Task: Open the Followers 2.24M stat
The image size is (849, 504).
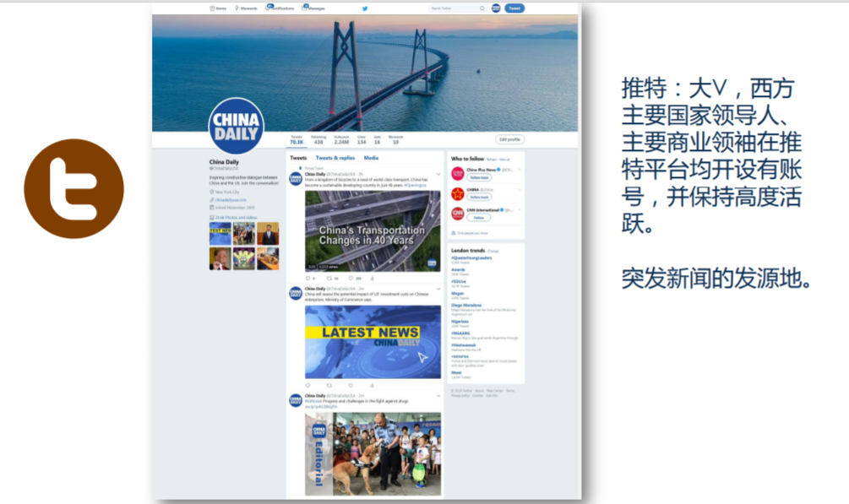Action: pos(341,139)
